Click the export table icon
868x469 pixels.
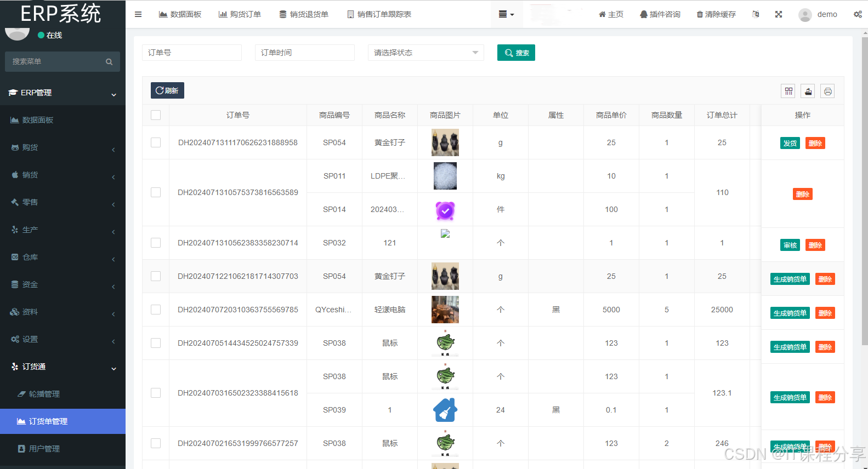[808, 91]
